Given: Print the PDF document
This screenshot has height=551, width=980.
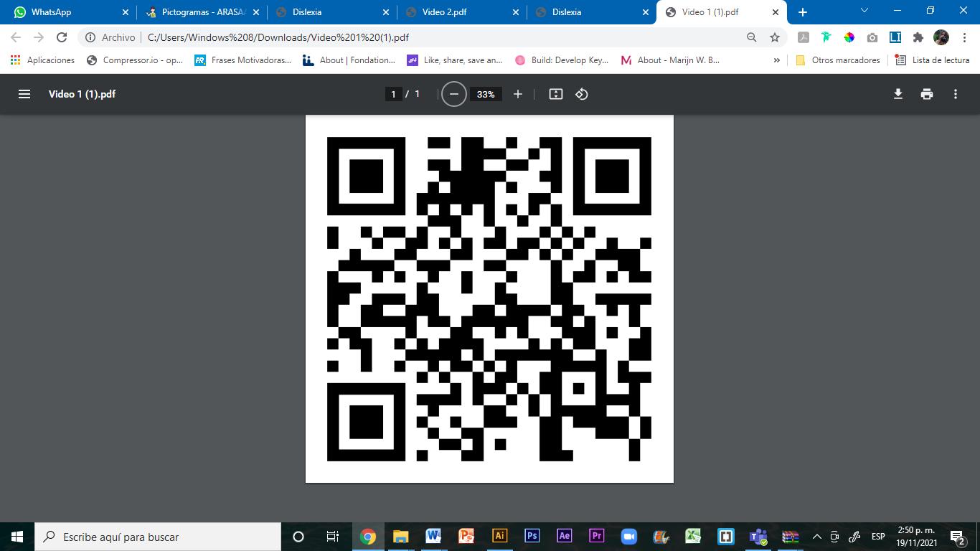Looking at the screenshot, I should (x=927, y=94).
